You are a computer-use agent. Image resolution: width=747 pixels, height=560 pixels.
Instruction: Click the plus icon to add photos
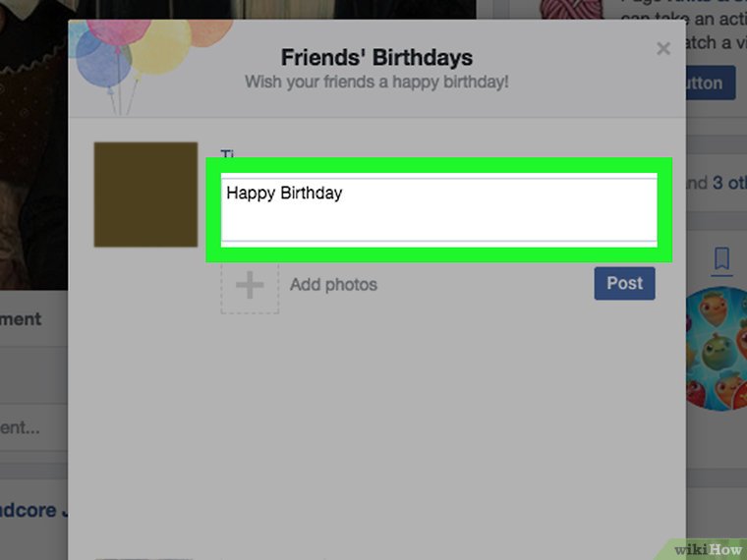250,286
